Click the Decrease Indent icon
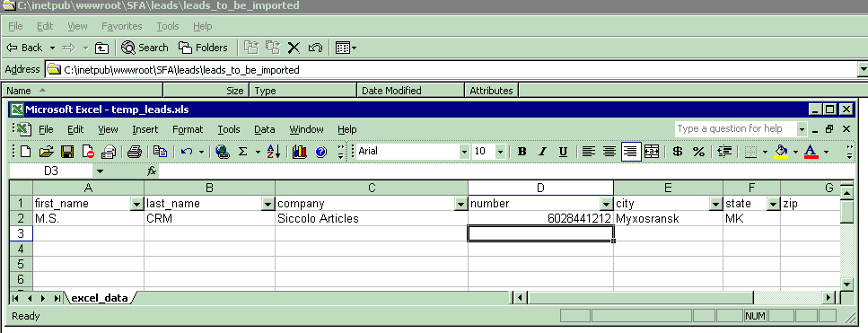 724,152
